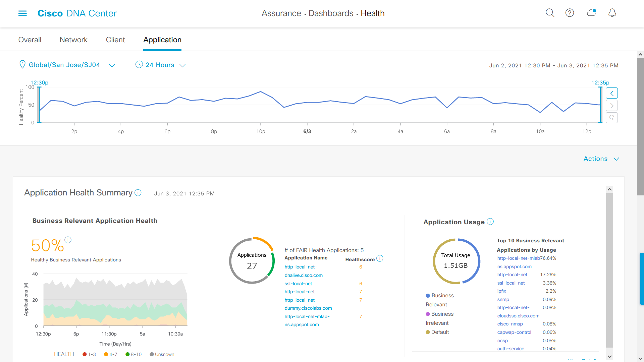Open the hamburger navigation menu
This screenshot has width=644, height=362.
pyautogui.click(x=22, y=13)
